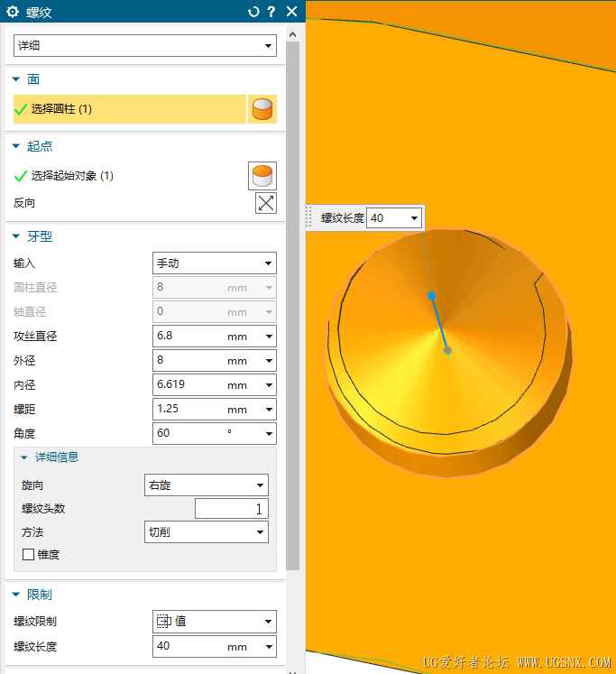Open the on-screen 螺纹长度 dropdown arrow
Viewport: 616px width, 674px height.
(415, 218)
